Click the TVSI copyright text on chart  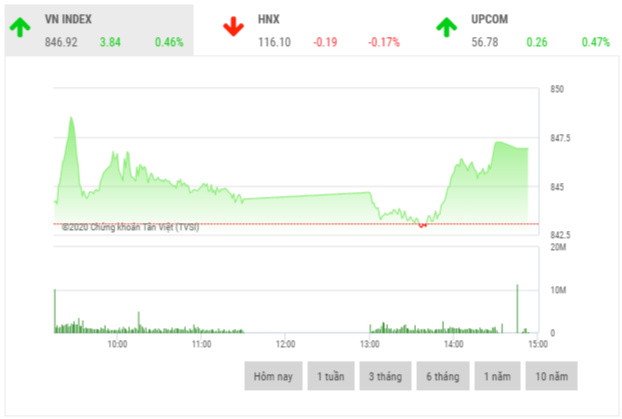coord(130,227)
